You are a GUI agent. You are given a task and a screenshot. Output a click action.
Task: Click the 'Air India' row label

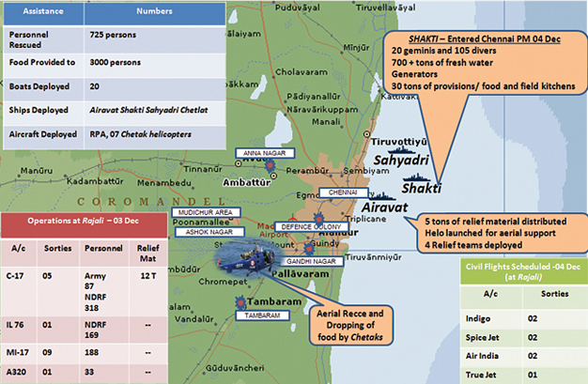(x=482, y=356)
